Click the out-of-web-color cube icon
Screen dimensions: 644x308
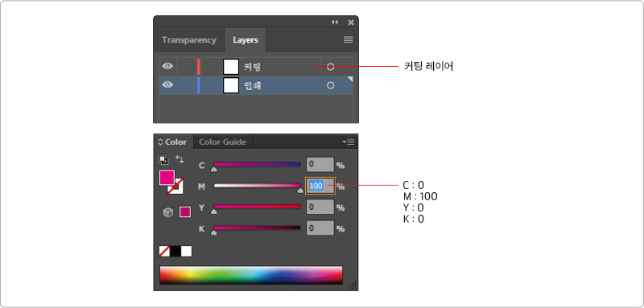click(x=168, y=212)
